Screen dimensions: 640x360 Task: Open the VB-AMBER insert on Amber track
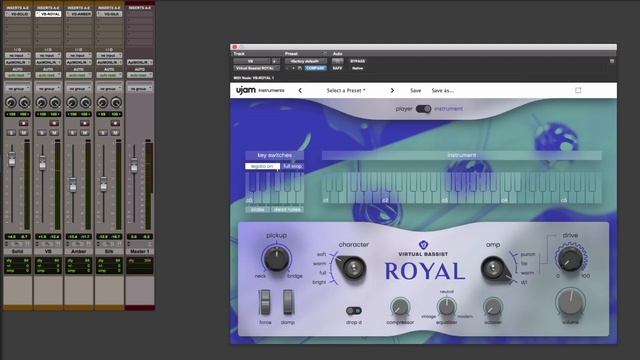[x=79, y=14]
